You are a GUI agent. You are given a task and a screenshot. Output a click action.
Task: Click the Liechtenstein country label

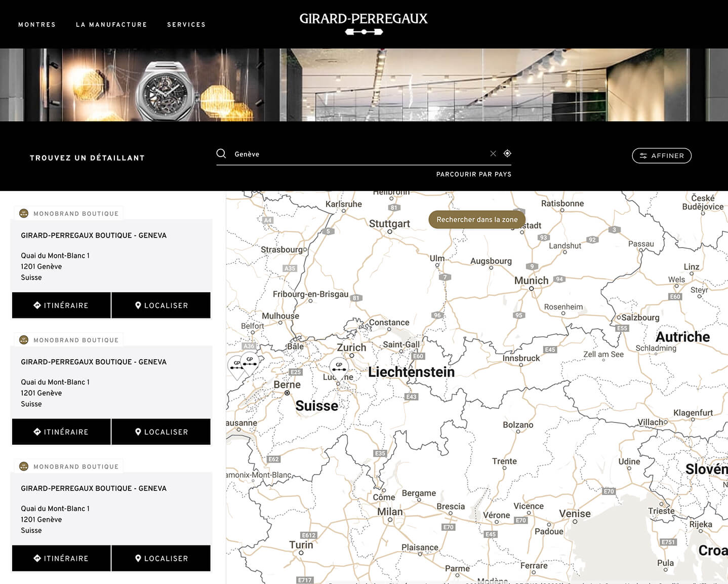(x=411, y=372)
